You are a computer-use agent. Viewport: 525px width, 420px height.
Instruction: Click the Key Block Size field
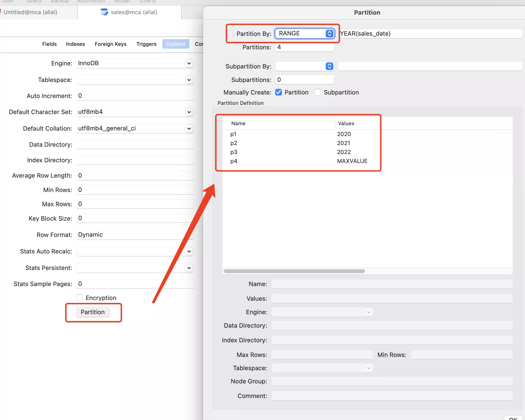click(x=135, y=218)
